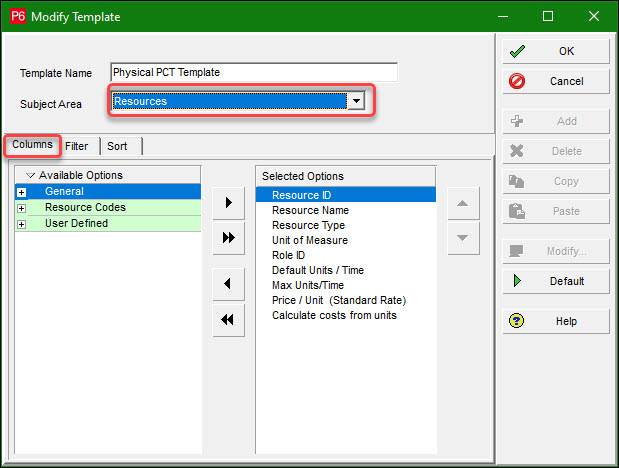Maximize the Modify Template window
619x468 pixels.
pos(548,16)
